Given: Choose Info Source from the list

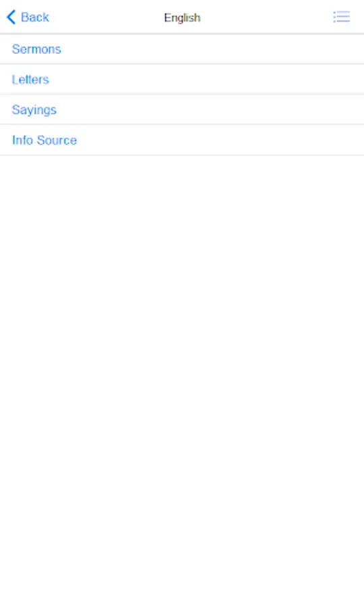Looking at the screenshot, I should click(182, 140).
